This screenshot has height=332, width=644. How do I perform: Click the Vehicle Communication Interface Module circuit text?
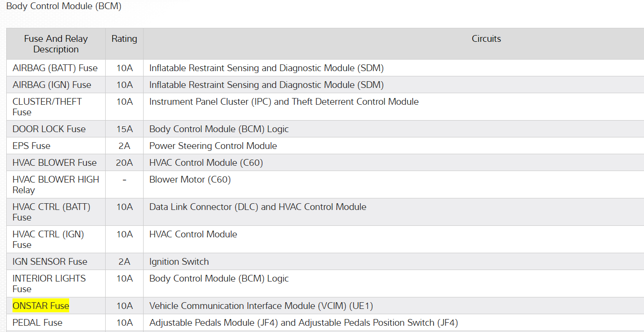261,306
